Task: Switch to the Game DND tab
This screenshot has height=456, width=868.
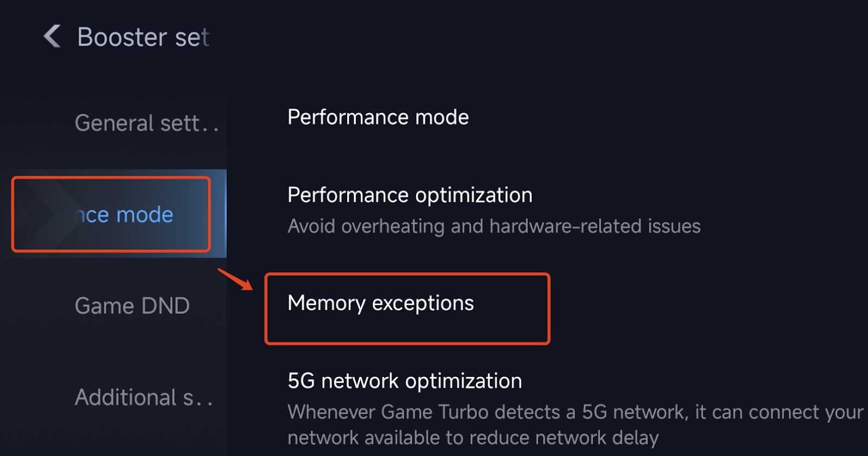Action: [132, 306]
